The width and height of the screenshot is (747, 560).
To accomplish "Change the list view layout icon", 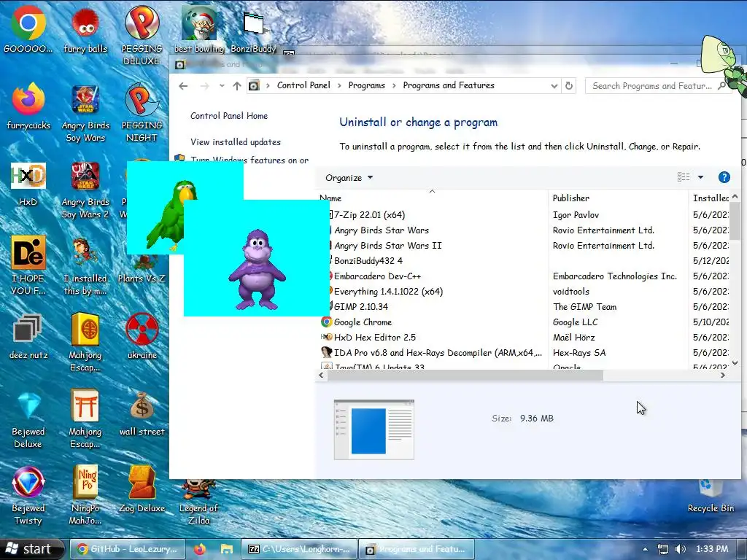I will tap(684, 177).
